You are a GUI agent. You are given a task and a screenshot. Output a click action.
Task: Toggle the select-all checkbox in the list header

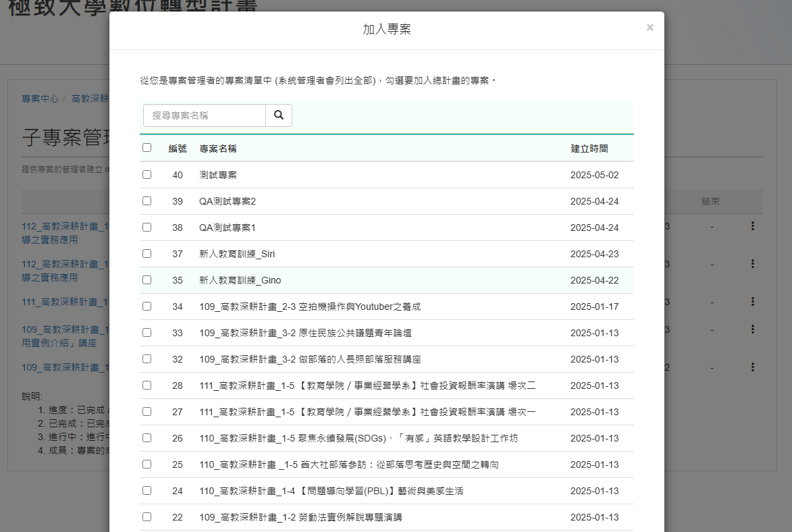(x=147, y=147)
